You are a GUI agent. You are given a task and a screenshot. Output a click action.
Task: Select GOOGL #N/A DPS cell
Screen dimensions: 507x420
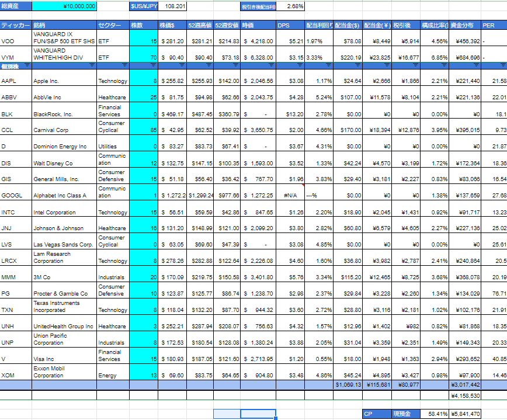290,192
